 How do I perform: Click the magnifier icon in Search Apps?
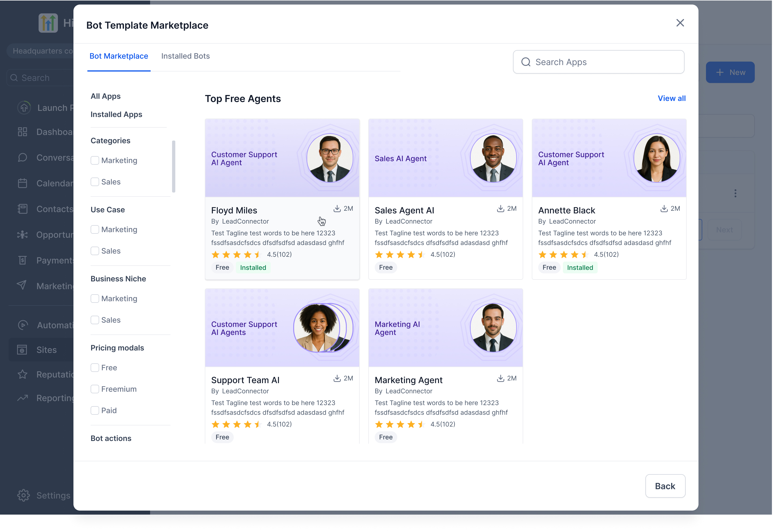tap(526, 62)
